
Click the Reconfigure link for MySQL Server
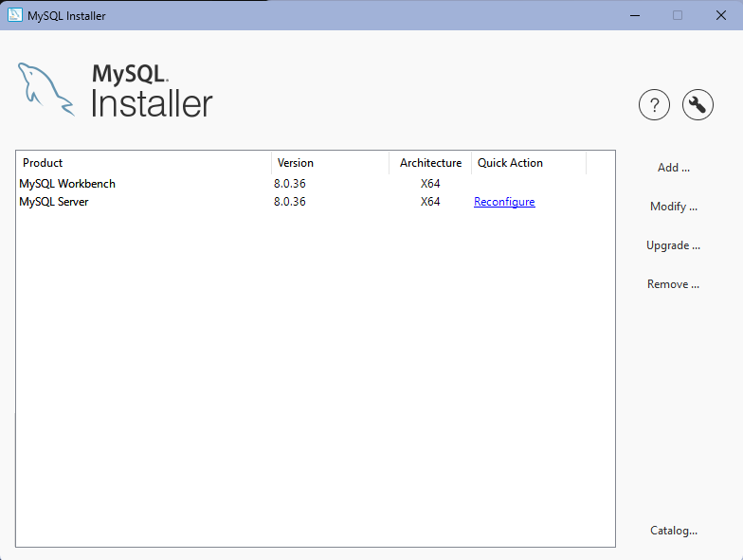click(x=504, y=202)
